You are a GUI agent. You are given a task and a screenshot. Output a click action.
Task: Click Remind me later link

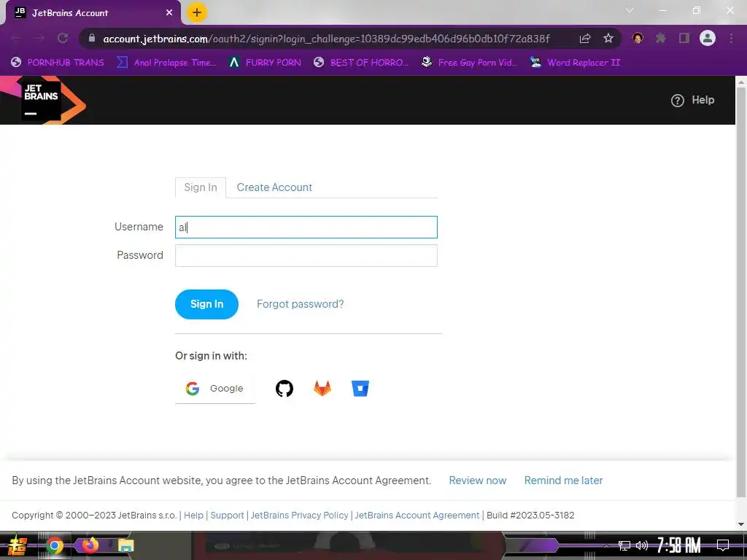(x=564, y=481)
